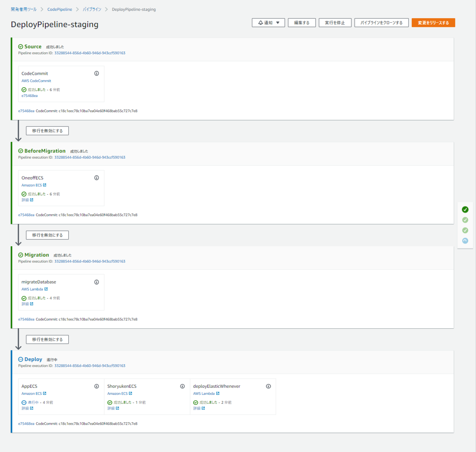476x452 pixels.
Task: Click migrateDatabase action name
Action: tap(39, 282)
